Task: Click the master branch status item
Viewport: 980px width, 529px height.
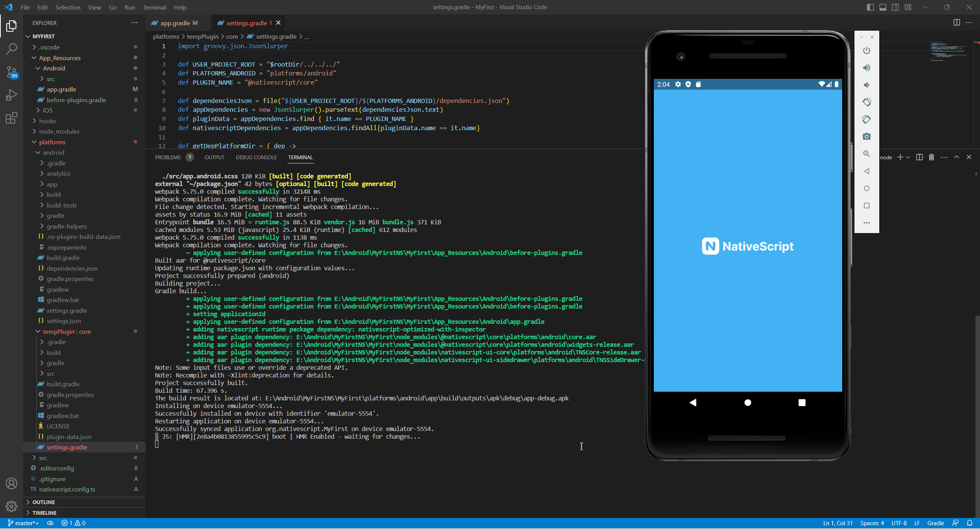Action: point(24,523)
